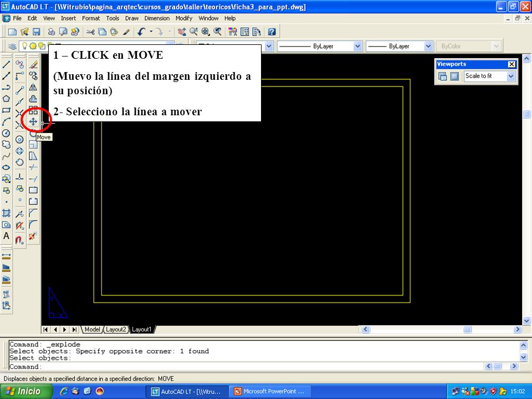Open the second ByLayer lineweight dropdown
The height and width of the screenshot is (399, 532).
[x=428, y=46]
